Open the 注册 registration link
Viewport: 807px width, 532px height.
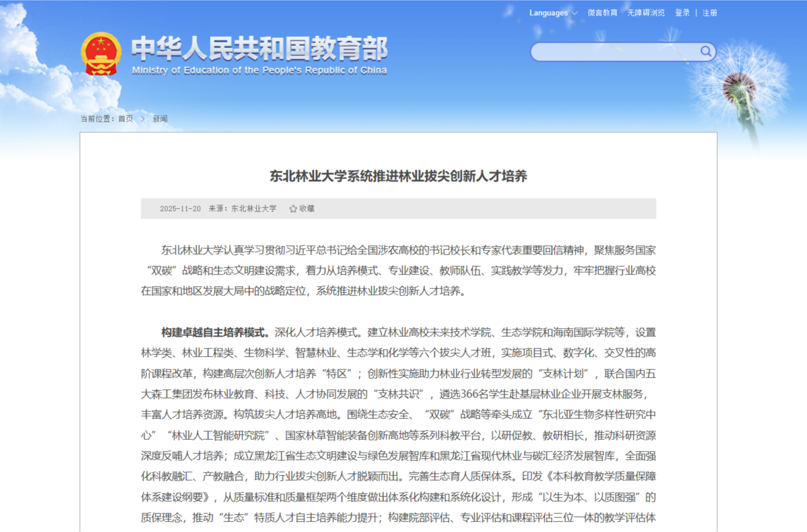(710, 13)
